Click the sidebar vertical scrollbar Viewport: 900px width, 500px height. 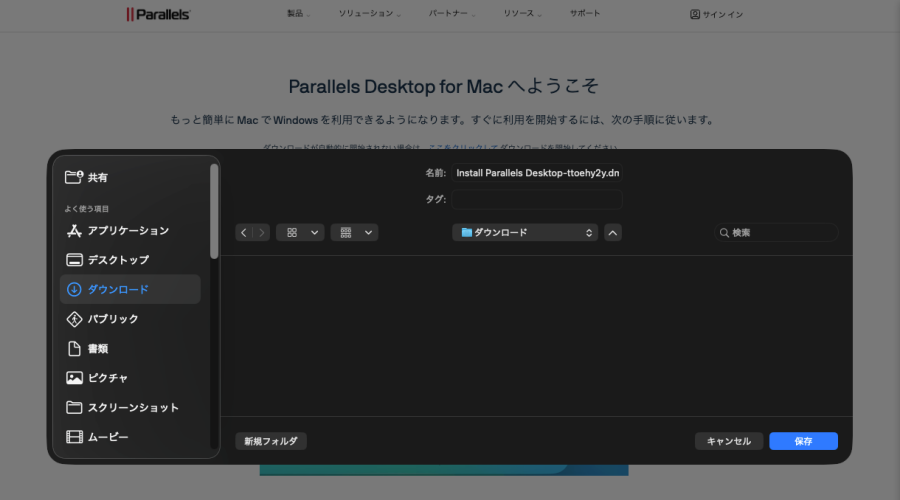[214, 211]
